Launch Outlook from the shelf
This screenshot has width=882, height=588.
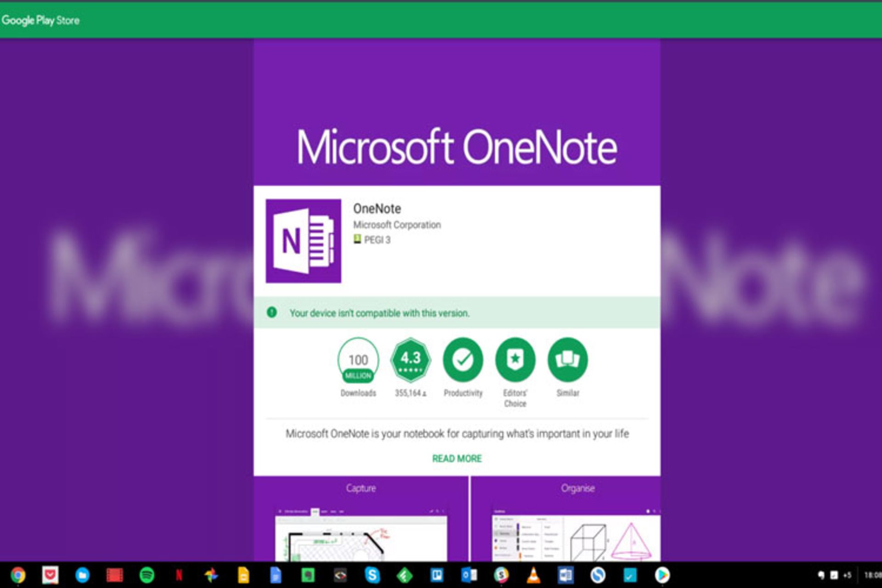tap(469, 575)
